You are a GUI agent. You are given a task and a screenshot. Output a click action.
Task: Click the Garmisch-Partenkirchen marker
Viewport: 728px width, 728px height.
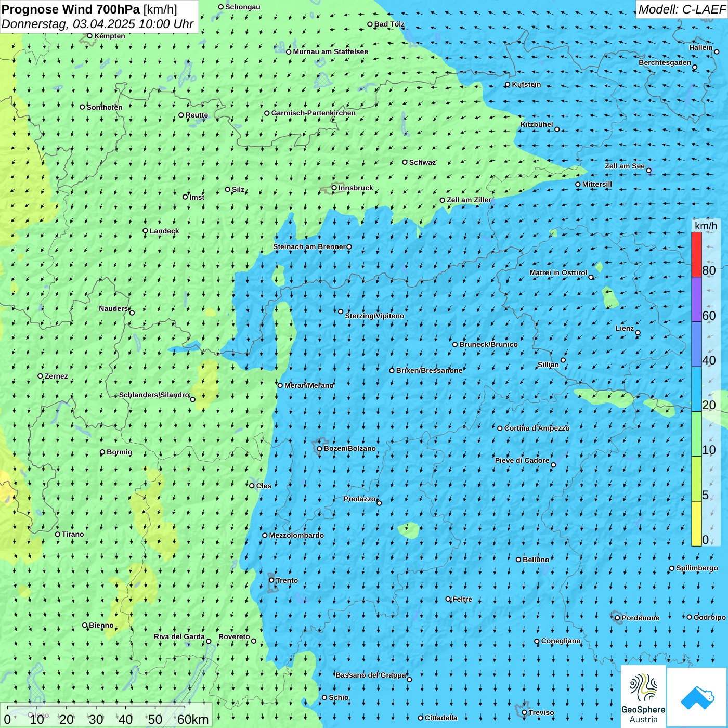[267, 113]
